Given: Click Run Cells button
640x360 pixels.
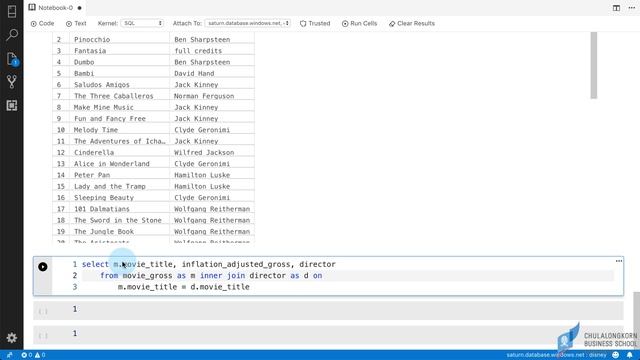Looking at the screenshot, I should tap(359, 24).
